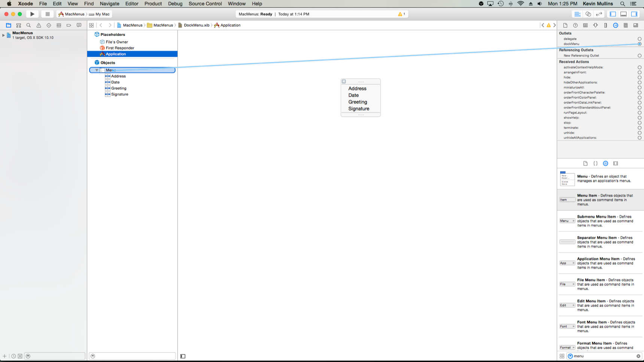Toggle the navigator pane visibility

(x=613, y=14)
